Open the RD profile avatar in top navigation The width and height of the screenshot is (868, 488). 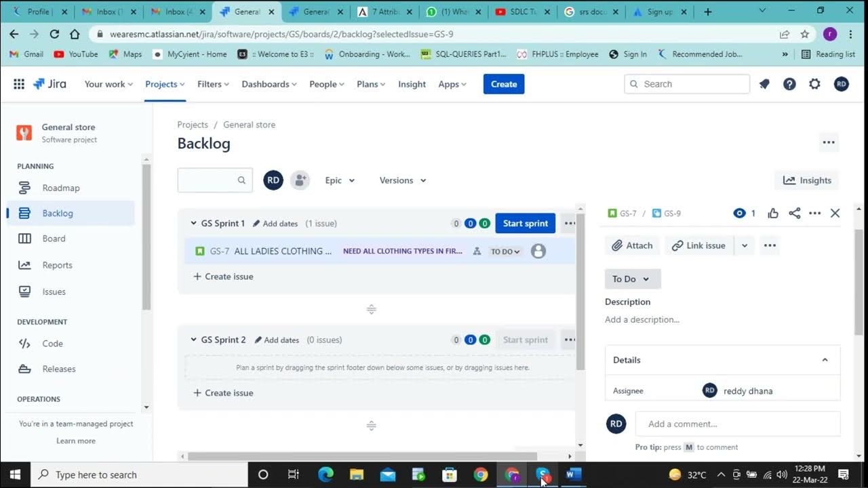point(842,84)
